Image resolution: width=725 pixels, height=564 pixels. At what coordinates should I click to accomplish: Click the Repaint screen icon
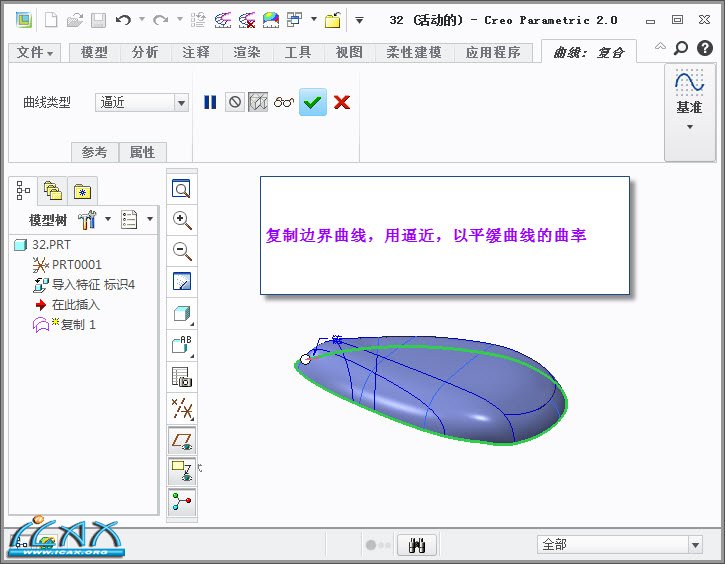tap(182, 282)
